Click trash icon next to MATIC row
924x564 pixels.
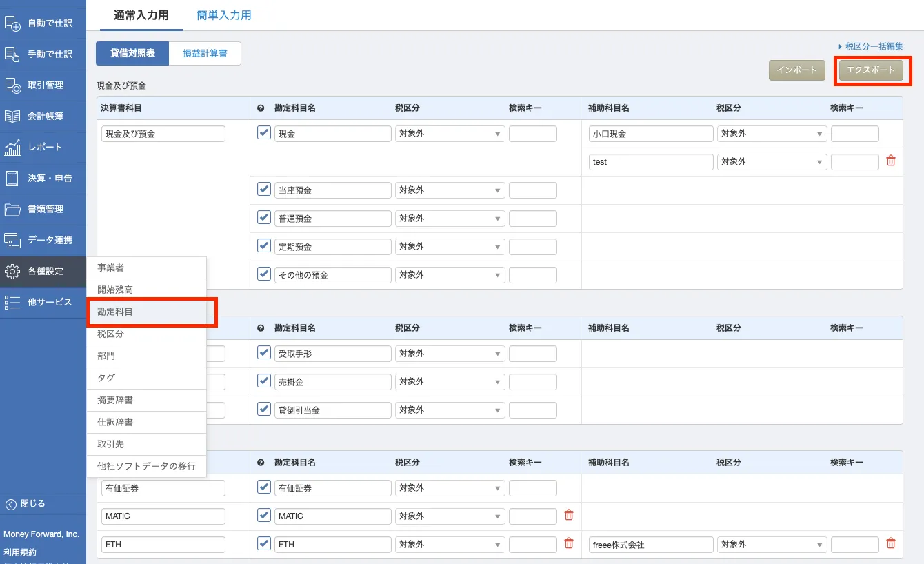(x=568, y=515)
